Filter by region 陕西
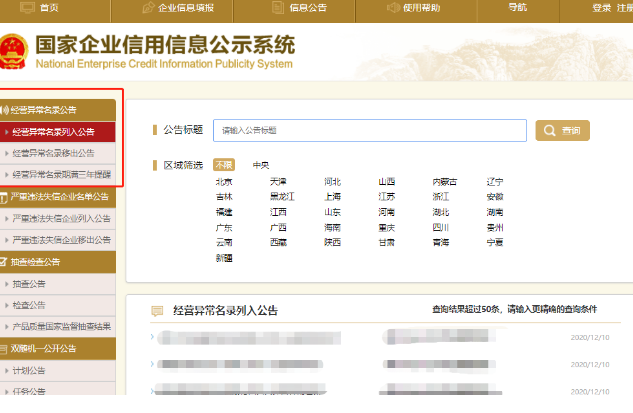The height and width of the screenshot is (413, 633). [333, 242]
